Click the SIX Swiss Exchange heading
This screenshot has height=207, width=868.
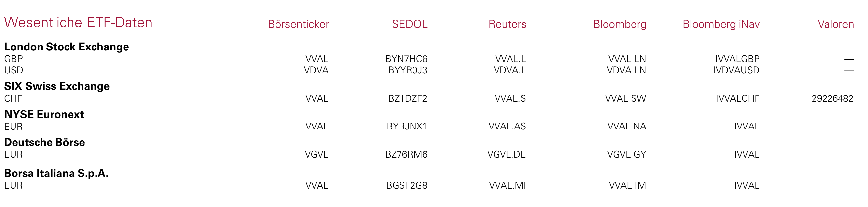[57, 86]
